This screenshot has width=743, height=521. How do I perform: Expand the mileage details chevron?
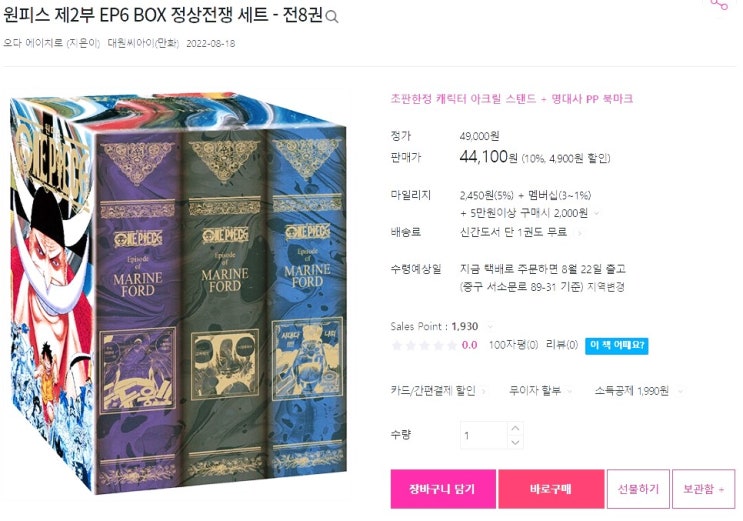[x=597, y=213]
